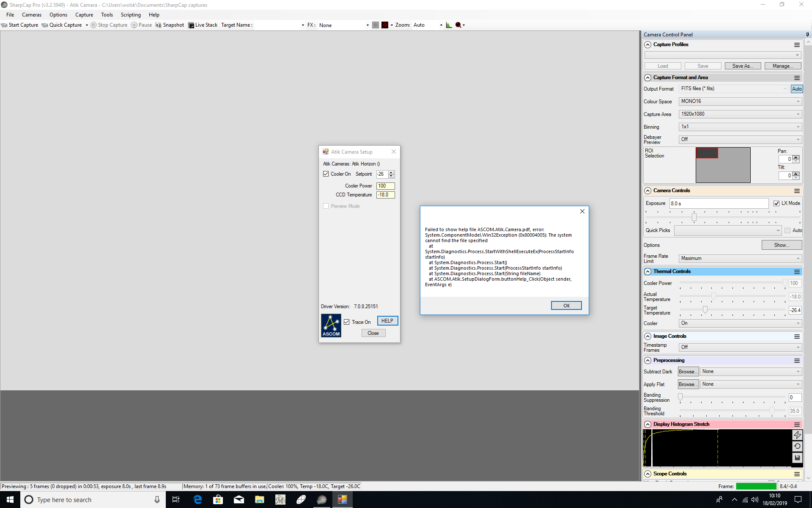Pin the Camera Control Panel
Screen dimensions: 812x508
click(807, 35)
